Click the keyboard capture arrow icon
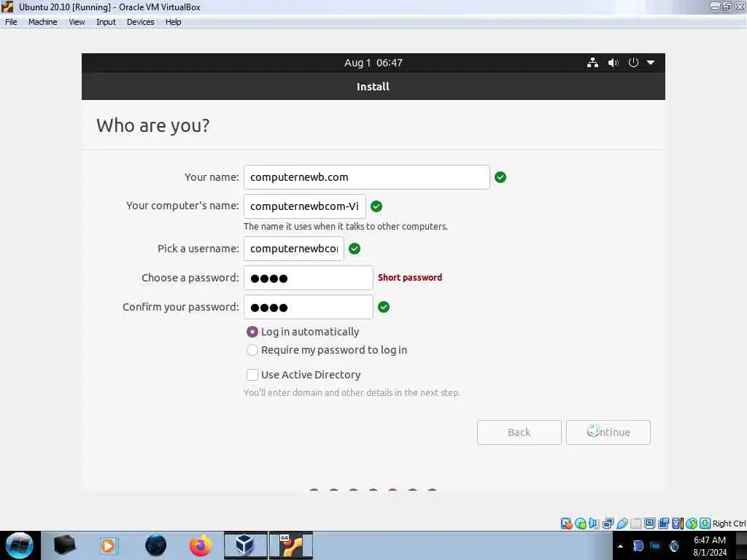The image size is (747, 560). coord(705,524)
